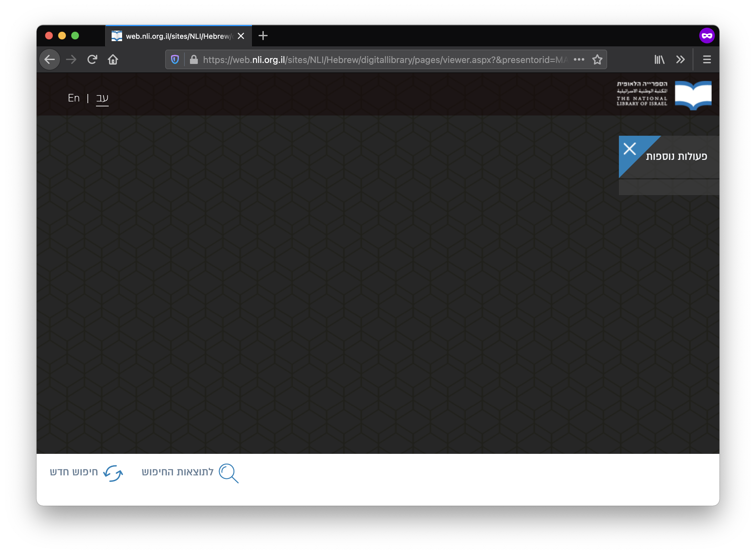The width and height of the screenshot is (756, 554).
Task: Open the browser home page icon
Action: [113, 59]
